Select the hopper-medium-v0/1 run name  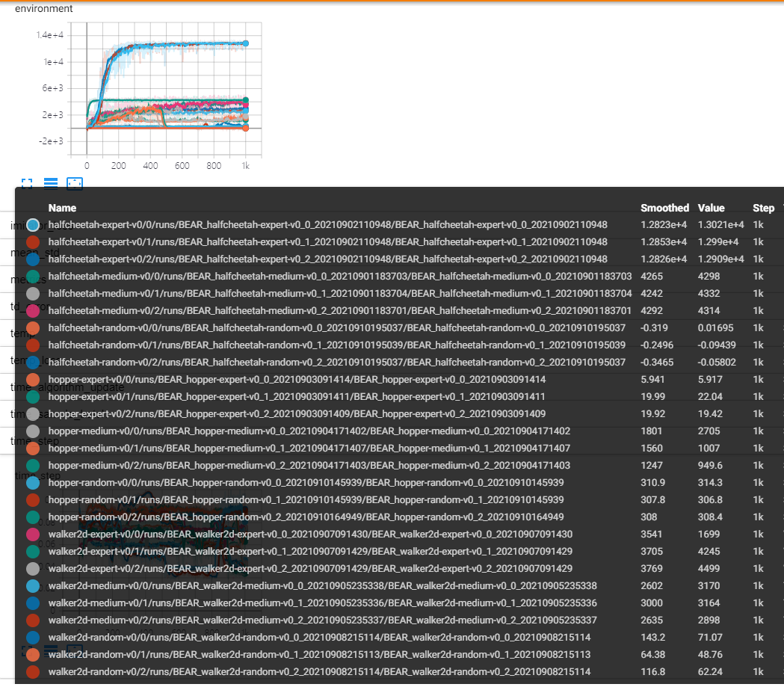coord(309,449)
